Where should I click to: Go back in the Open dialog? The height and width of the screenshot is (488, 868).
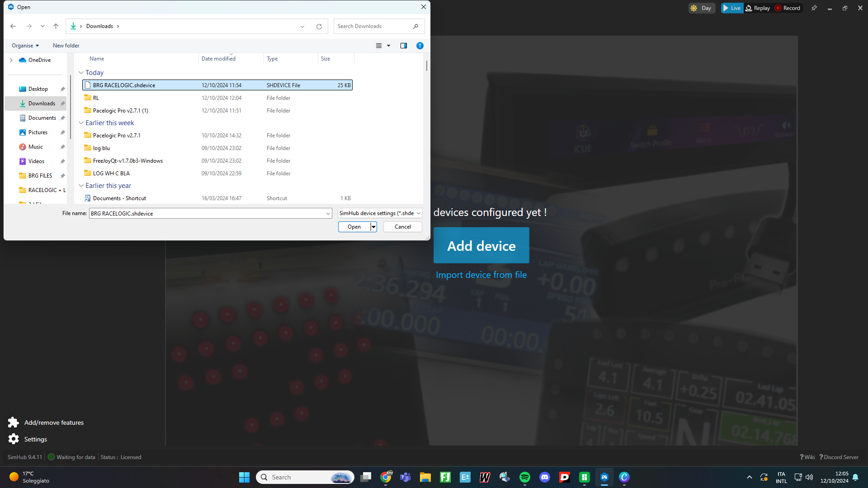[13, 26]
